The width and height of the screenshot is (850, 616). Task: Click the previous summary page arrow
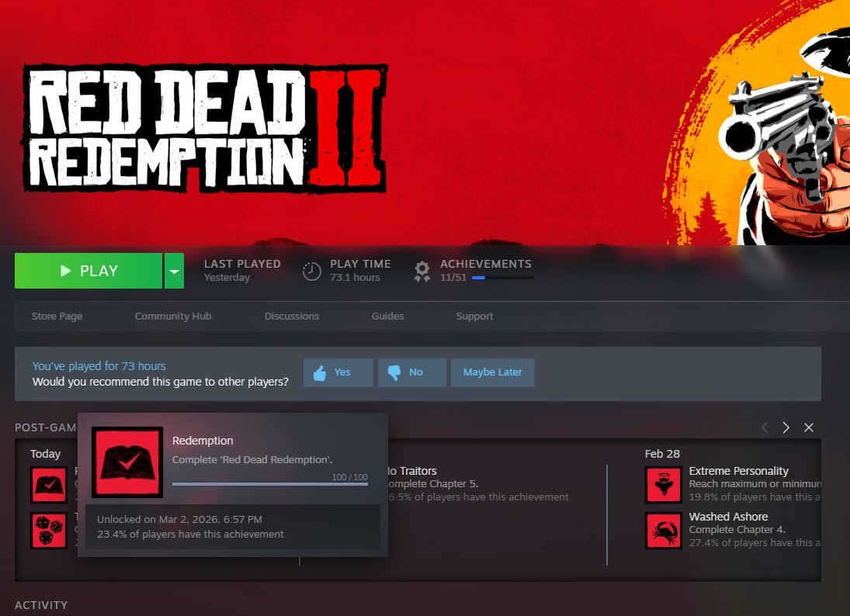pyautogui.click(x=765, y=427)
